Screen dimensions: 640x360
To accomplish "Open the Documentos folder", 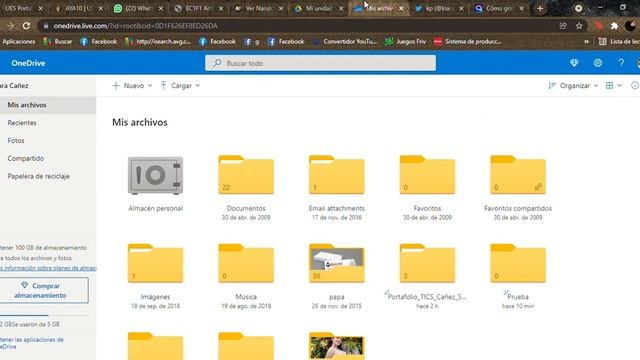I will pyautogui.click(x=246, y=175).
